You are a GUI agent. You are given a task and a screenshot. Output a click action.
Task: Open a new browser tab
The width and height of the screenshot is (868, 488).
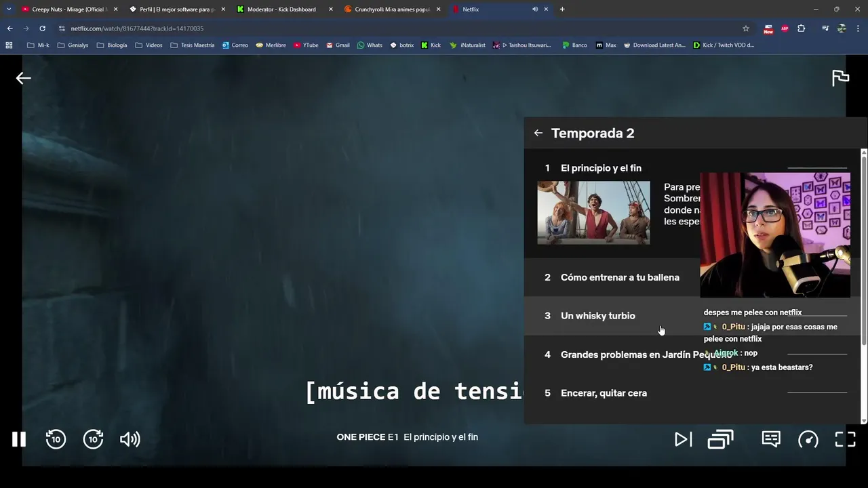point(562,9)
